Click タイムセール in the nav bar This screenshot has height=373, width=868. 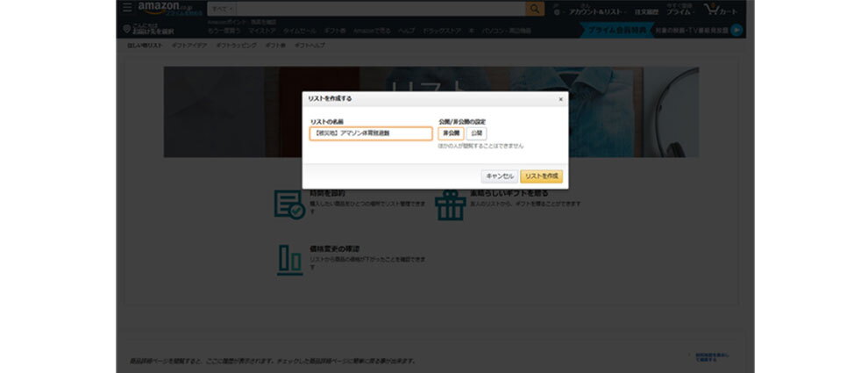(x=300, y=31)
